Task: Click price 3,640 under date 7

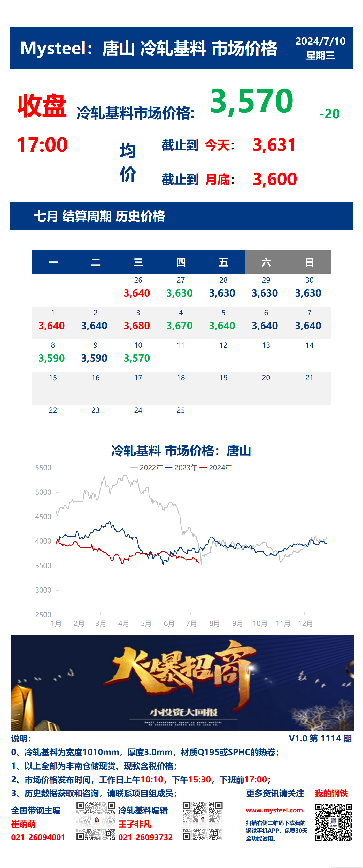Action: [308, 326]
